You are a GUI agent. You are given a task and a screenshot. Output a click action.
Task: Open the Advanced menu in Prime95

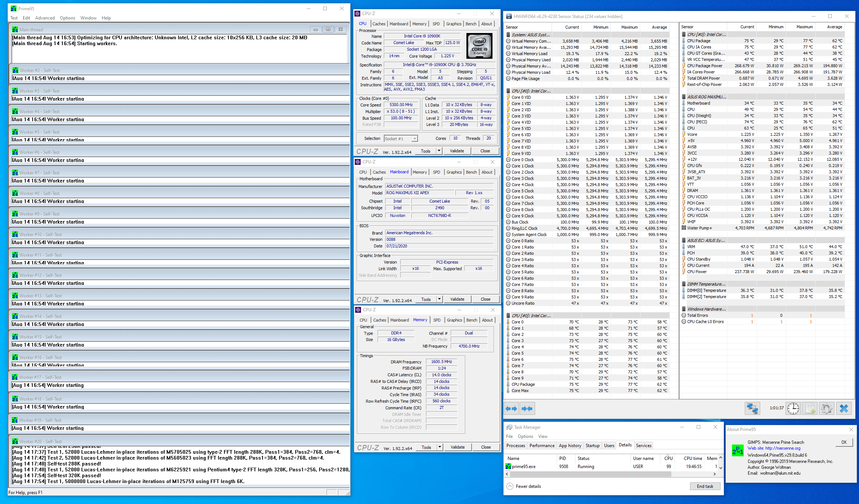tap(45, 18)
